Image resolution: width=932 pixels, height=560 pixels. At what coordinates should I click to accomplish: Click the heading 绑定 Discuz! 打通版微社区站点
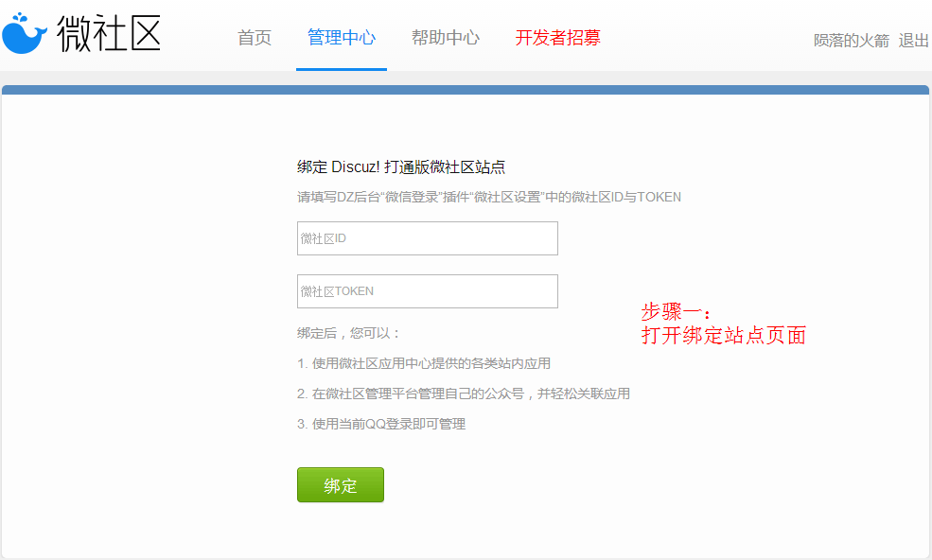point(401,167)
